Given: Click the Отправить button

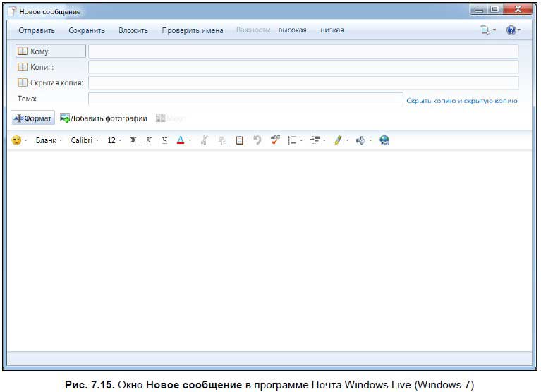Looking at the screenshot, I should (37, 30).
